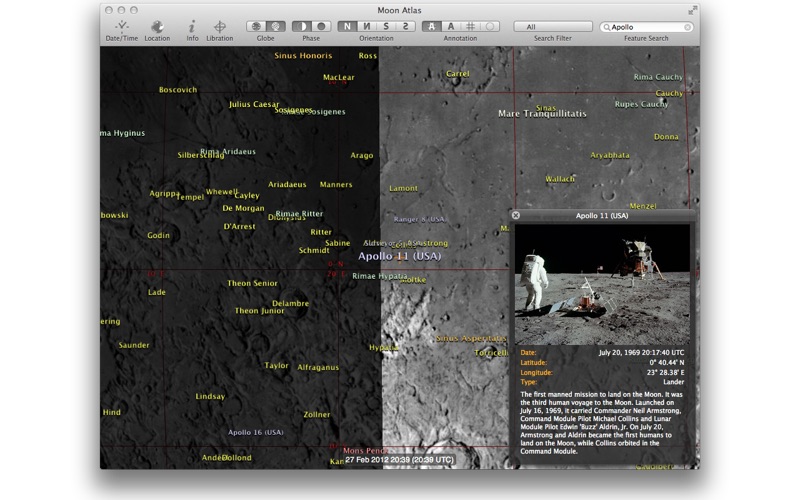Select the Apollo 16 (USA) map label
800x500 pixels.
point(256,432)
